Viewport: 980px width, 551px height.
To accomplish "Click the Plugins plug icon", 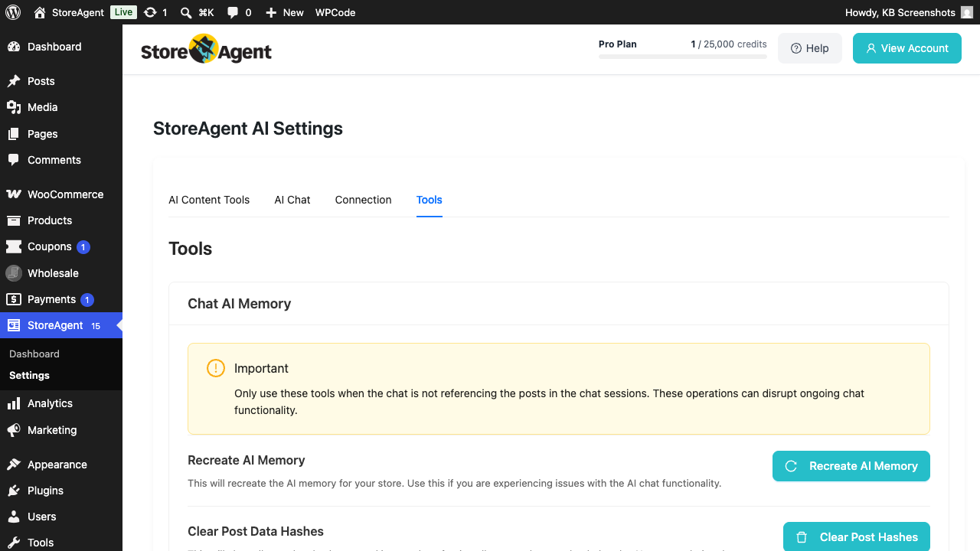I will click(14, 491).
